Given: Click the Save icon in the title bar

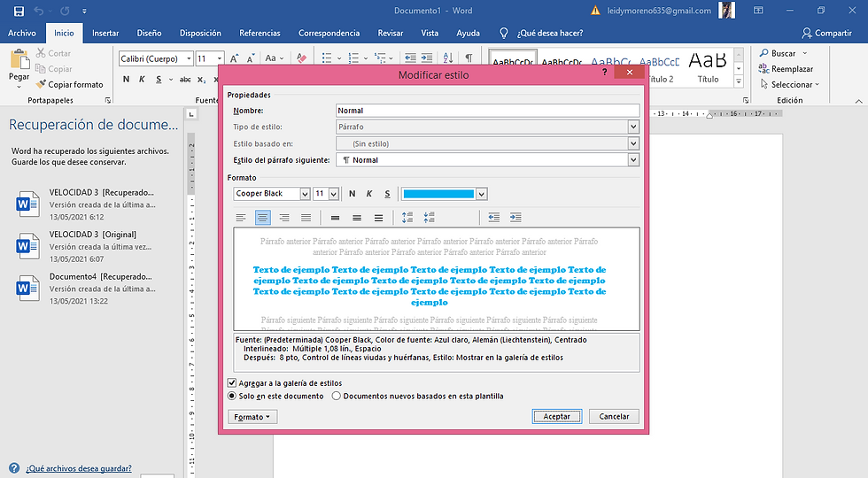Looking at the screenshot, I should click(19, 11).
